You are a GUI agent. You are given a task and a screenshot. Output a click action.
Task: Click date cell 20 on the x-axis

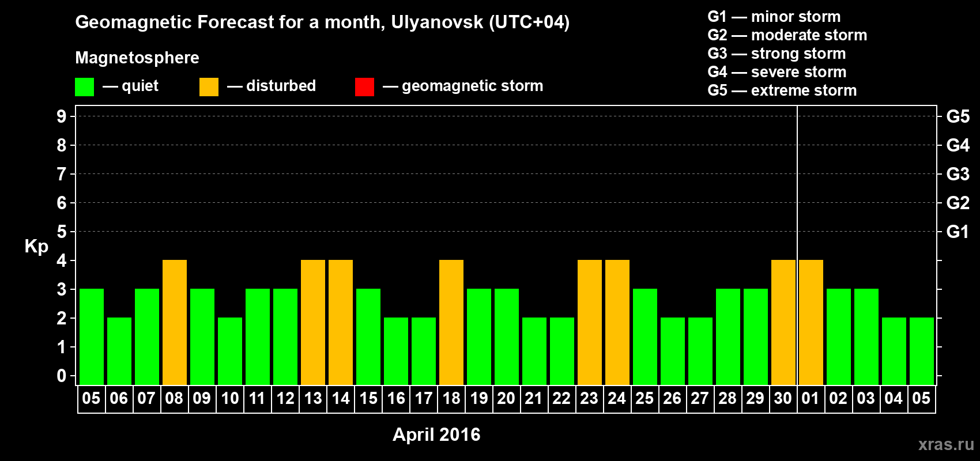pos(507,399)
